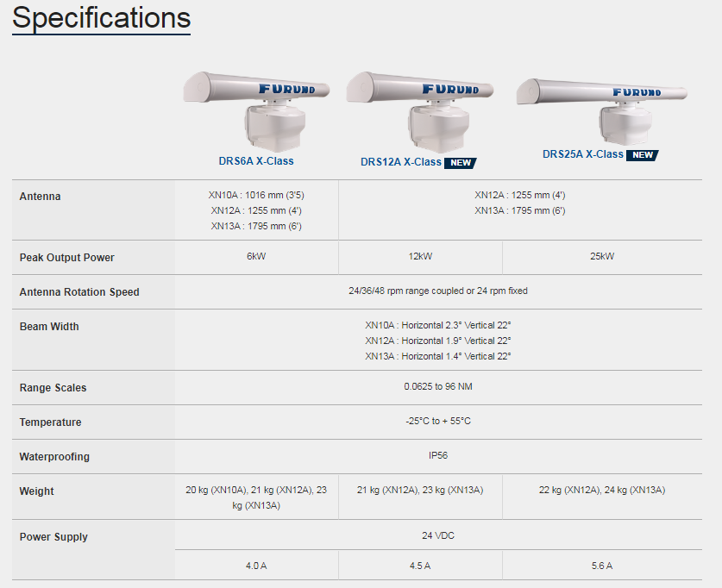Click the XN12A Horizontal 1.9° beam width line
Image resolution: width=722 pixels, height=588 pixels.
point(438,341)
